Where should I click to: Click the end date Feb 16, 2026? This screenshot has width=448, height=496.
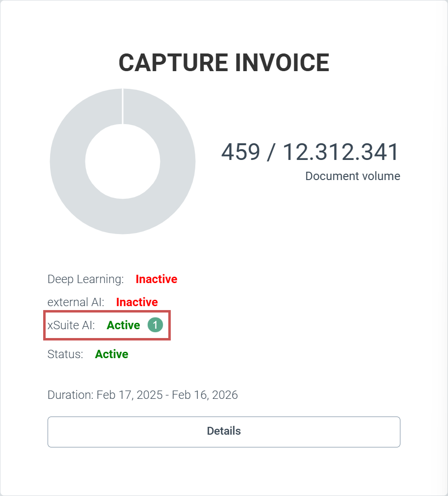(x=204, y=395)
